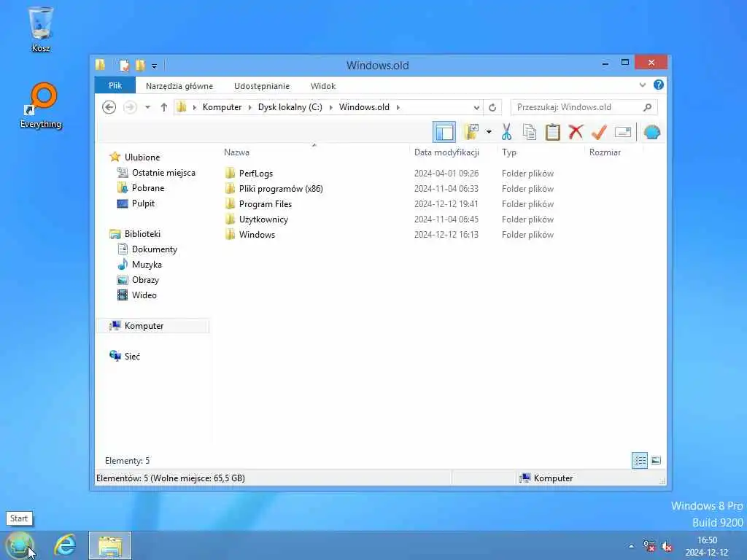Sort by Data modyfikacji column
This screenshot has height=560, width=747.
446,152
